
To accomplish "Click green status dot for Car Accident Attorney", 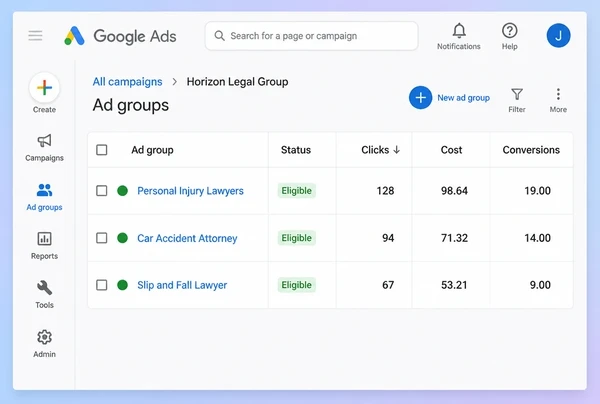I will [122, 238].
